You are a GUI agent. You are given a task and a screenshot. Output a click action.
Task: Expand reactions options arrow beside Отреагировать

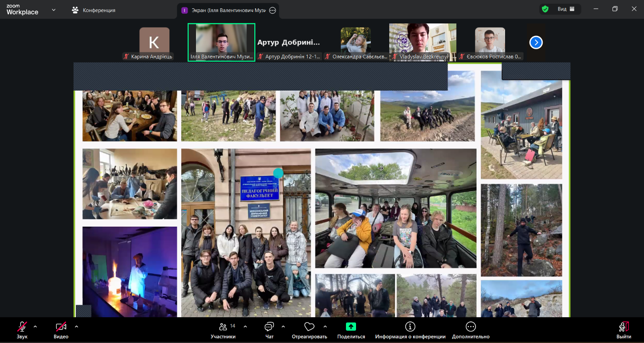tap(325, 326)
